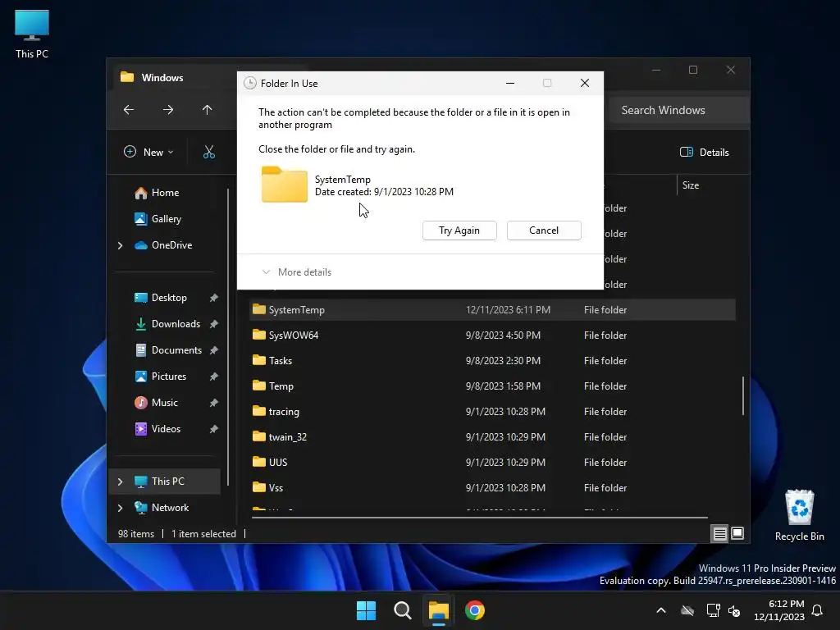The width and height of the screenshot is (840, 630).
Task: Click Cancel in Folder In Use dialog
Action: [544, 231]
